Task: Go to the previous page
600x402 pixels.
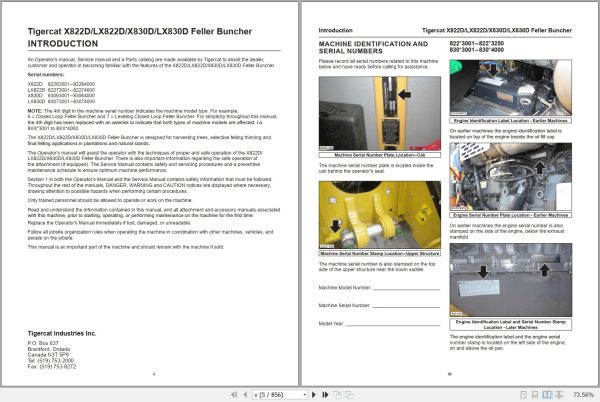Action: coord(245,395)
